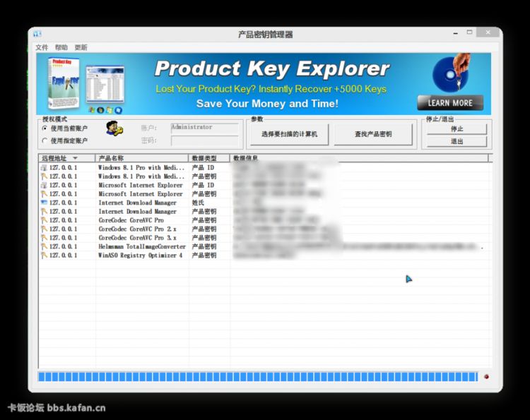530x420 pixels.
Task: Click LEARN MORE banner button
Action: tap(450, 103)
